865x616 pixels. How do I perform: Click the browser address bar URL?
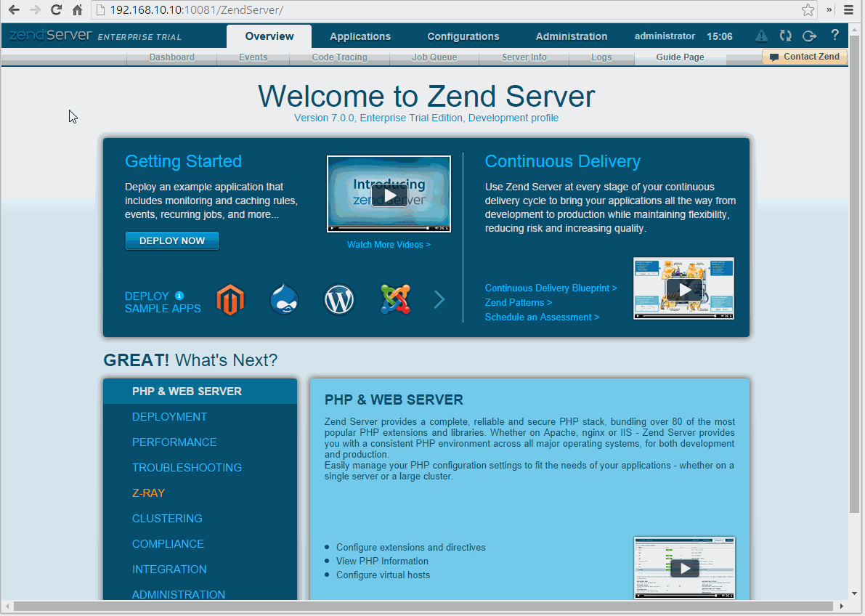coord(196,10)
